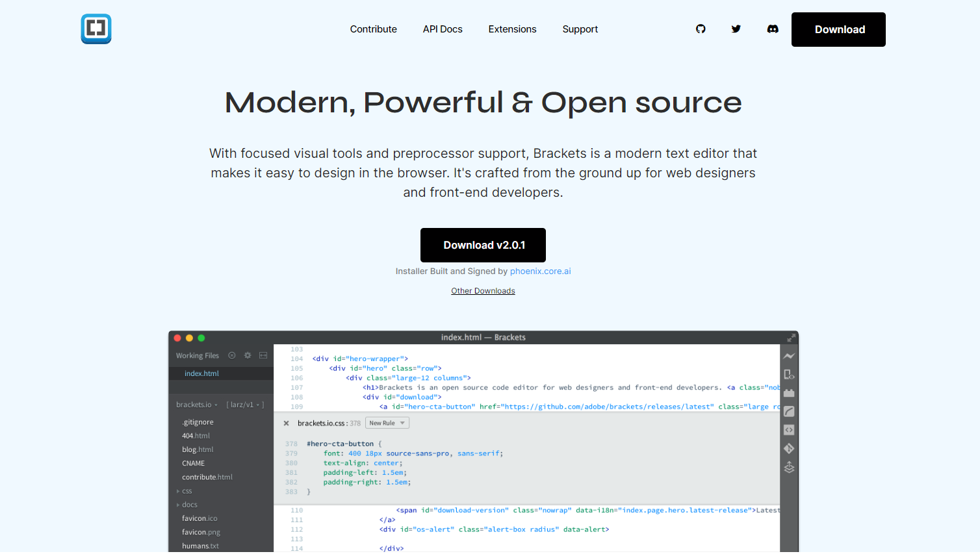The height and width of the screenshot is (554, 980).
Task: Open the GitHub icon in the navbar
Action: [701, 29]
